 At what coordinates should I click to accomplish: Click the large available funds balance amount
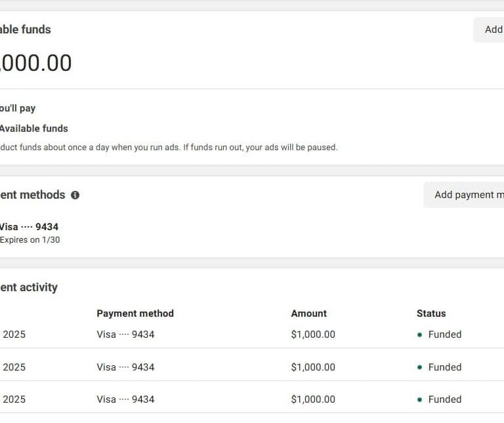[35, 63]
